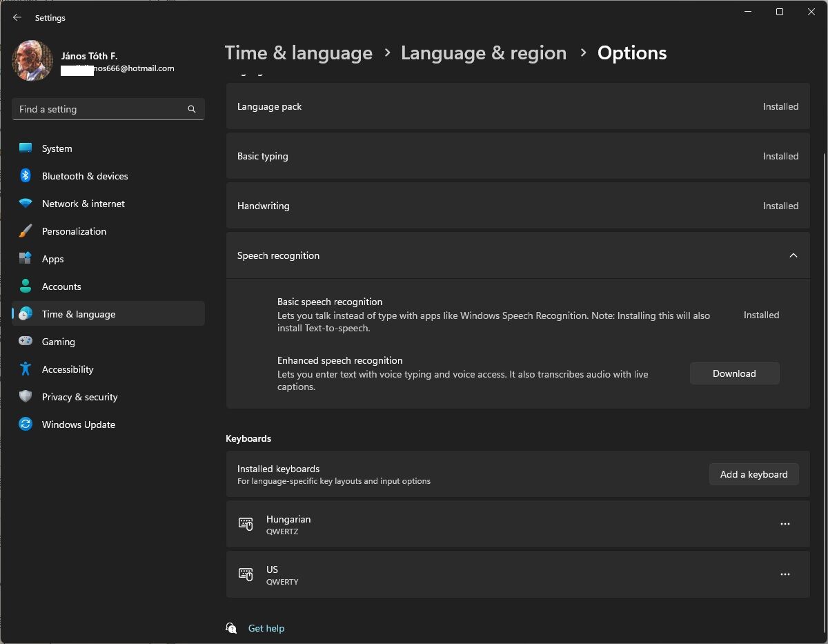The height and width of the screenshot is (644, 828).
Task: Collapse the Speech recognition section
Action: (793, 255)
